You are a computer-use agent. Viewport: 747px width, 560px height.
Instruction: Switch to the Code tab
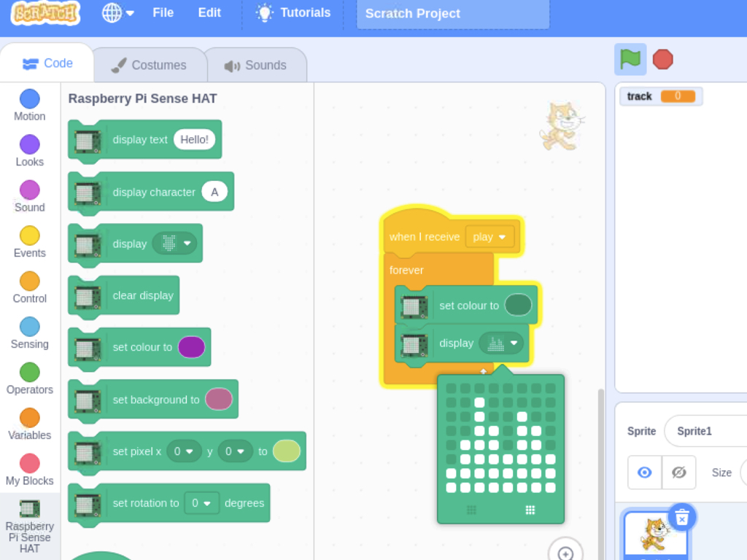coord(47,63)
